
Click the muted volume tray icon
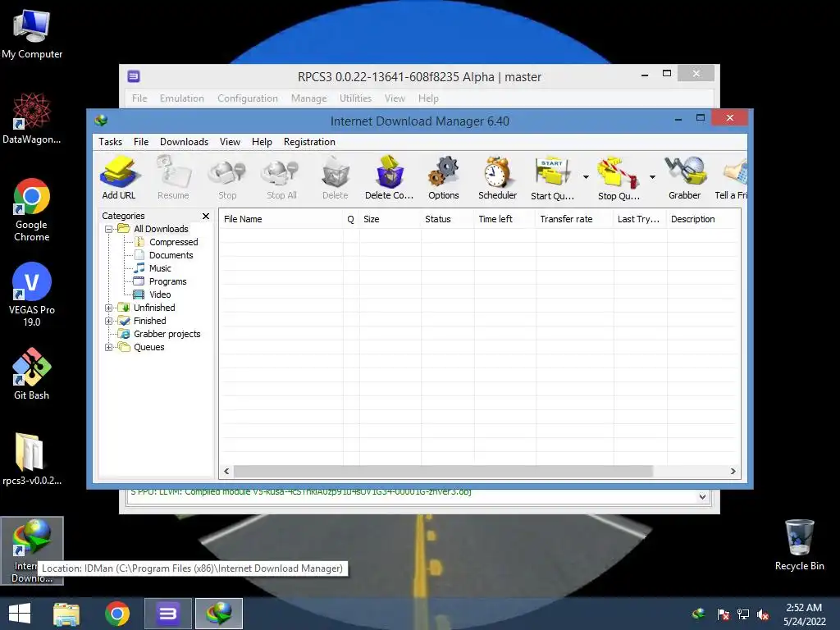[x=763, y=614]
